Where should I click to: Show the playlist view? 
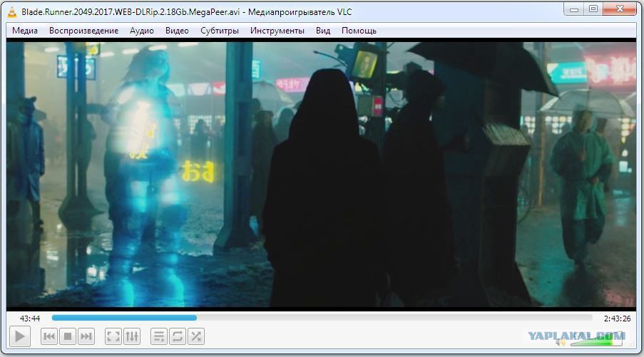point(159,337)
